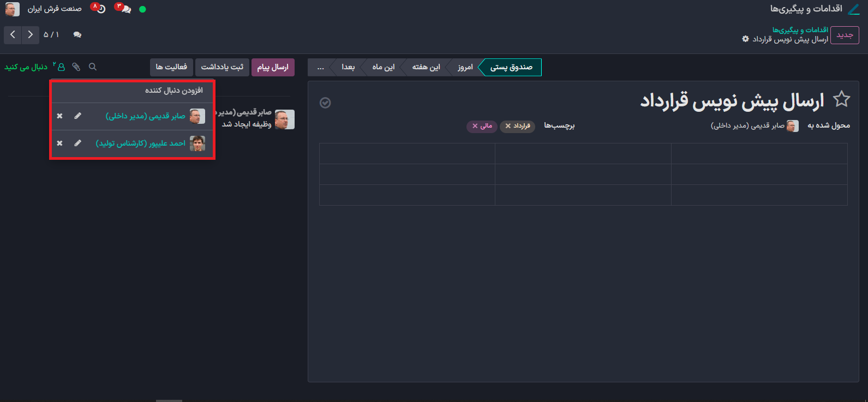Switch to 'این هفته' stage
Viewport: 868px width, 402px height.
click(426, 67)
